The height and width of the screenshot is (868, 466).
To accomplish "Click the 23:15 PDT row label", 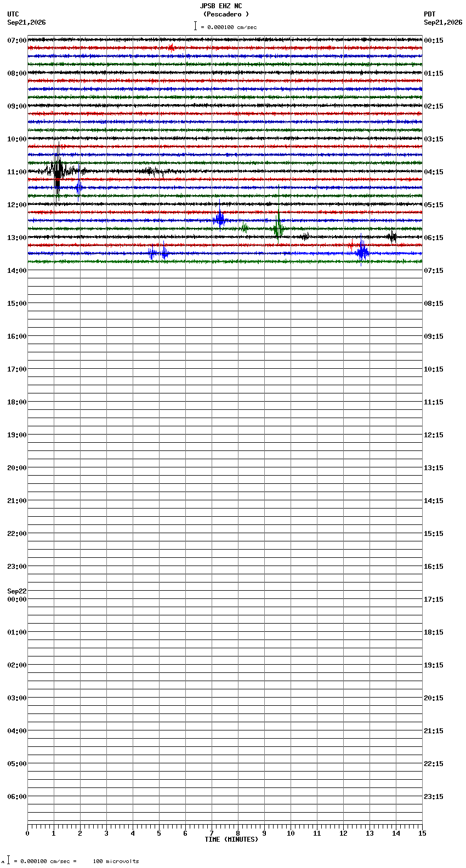I will pyautogui.click(x=434, y=797).
